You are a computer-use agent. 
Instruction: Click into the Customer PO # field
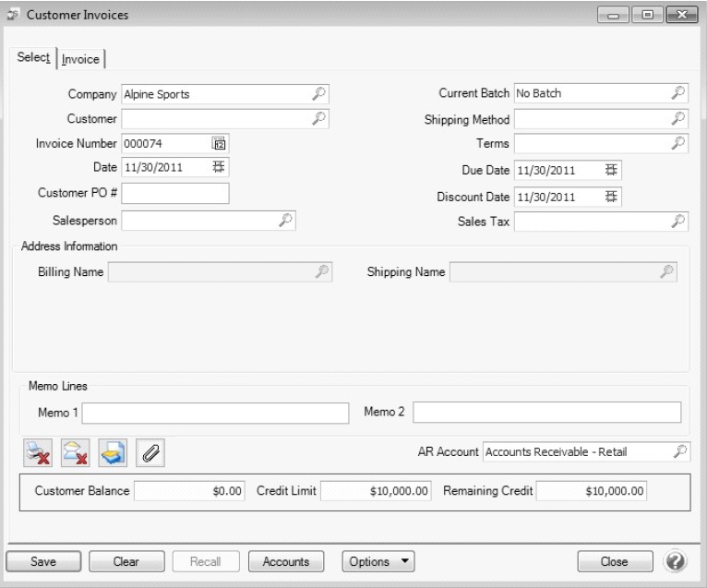[175, 193]
